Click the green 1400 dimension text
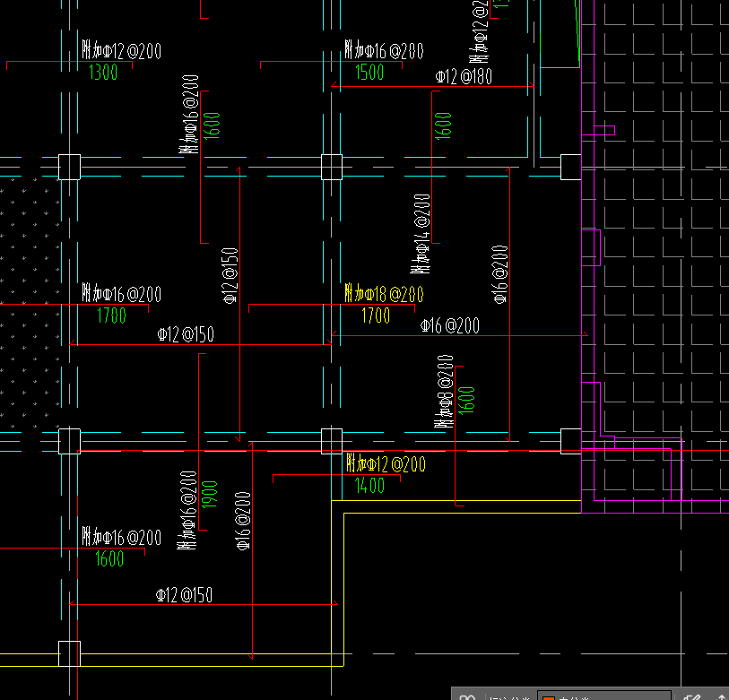Screen dimensions: 729x700 pyautogui.click(x=369, y=486)
